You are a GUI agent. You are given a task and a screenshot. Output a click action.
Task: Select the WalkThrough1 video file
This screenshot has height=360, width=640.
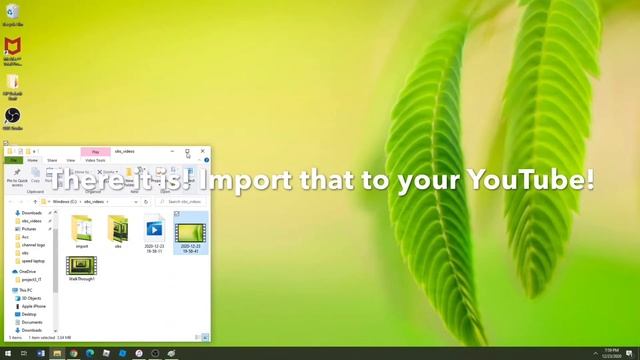tap(82, 269)
